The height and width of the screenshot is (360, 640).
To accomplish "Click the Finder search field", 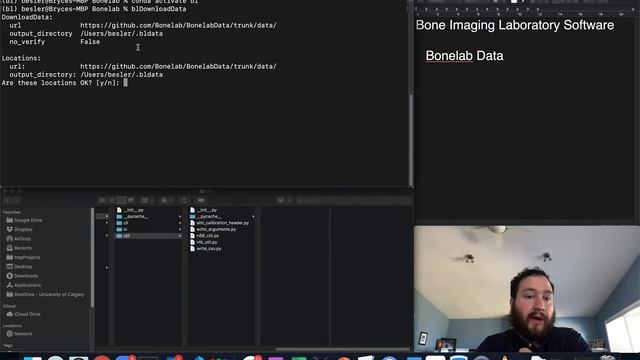I will pos(353,200).
